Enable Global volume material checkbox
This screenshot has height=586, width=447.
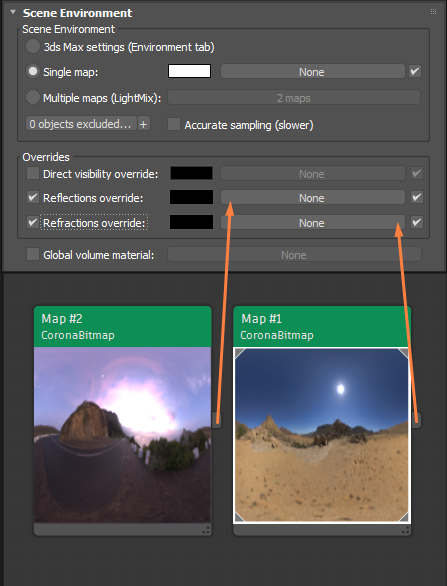pos(33,254)
